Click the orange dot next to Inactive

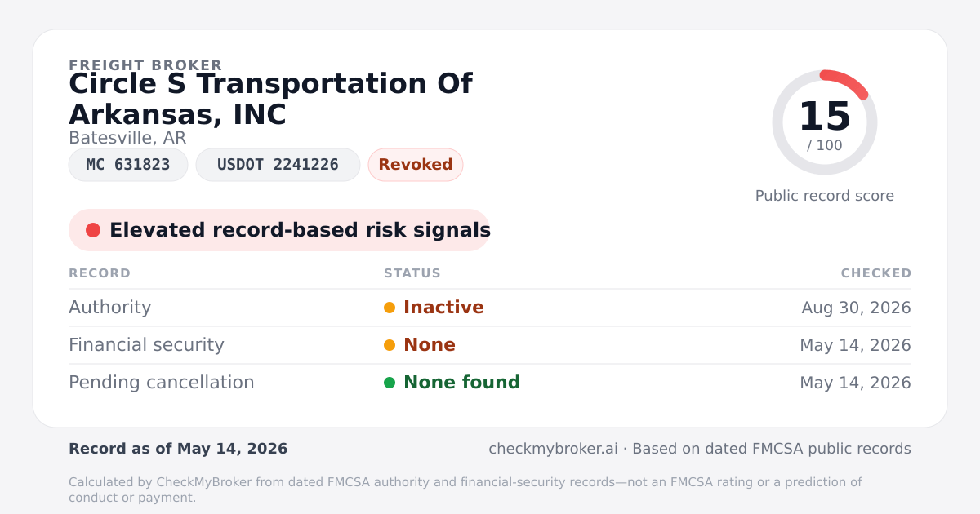390,308
